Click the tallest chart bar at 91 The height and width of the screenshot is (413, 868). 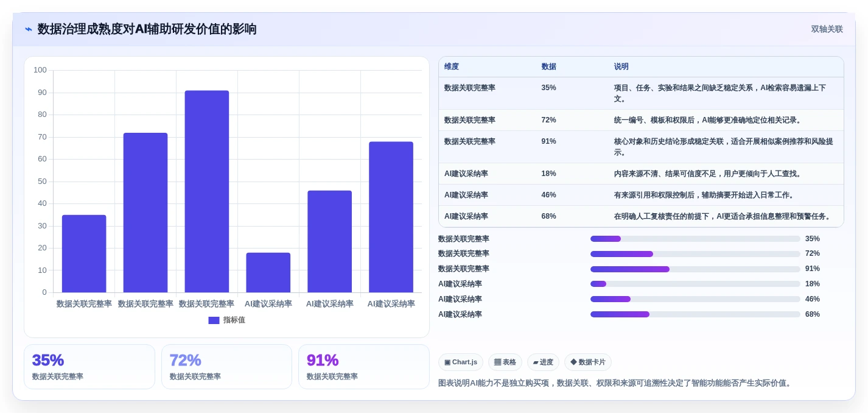pyautogui.click(x=207, y=191)
